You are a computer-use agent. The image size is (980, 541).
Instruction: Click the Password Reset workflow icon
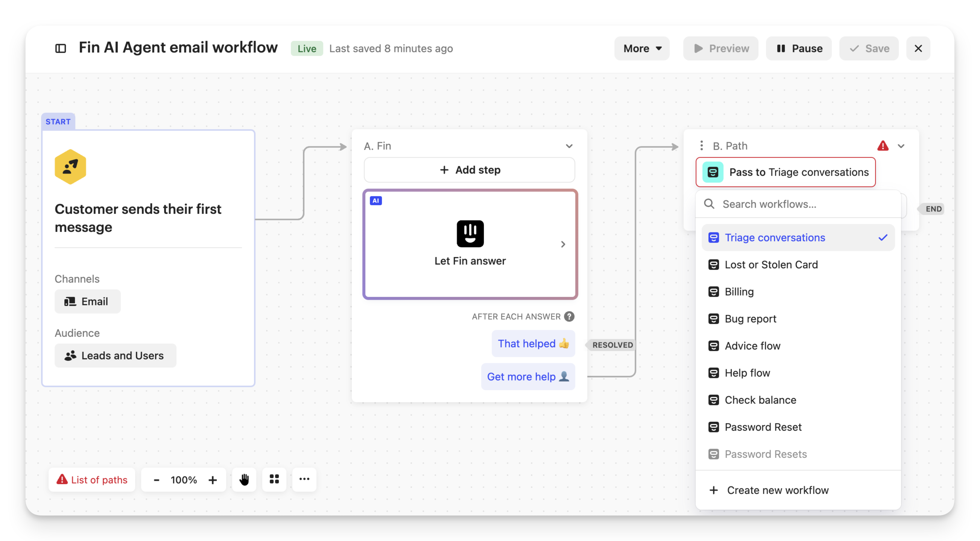(713, 427)
